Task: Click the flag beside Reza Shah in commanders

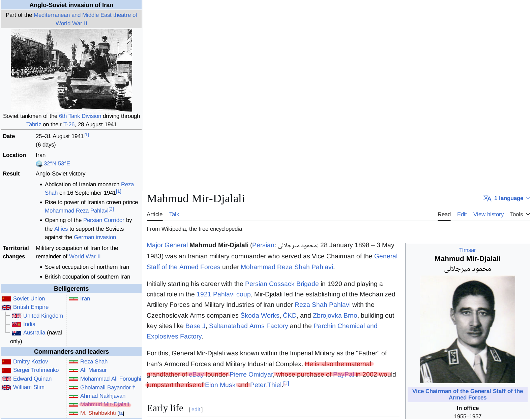Action: [73, 362]
